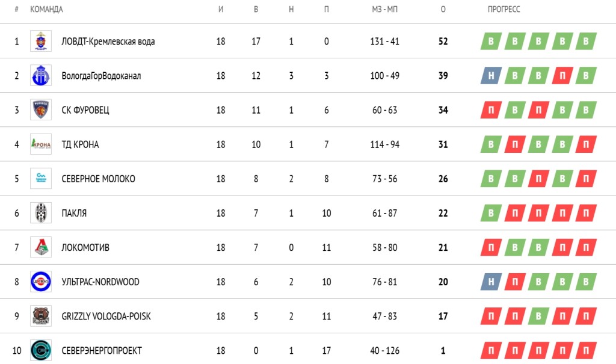Click the GRIZZLY VOLOGDA-POISK bear logo
The height and width of the screenshot is (364, 616).
coord(41,316)
